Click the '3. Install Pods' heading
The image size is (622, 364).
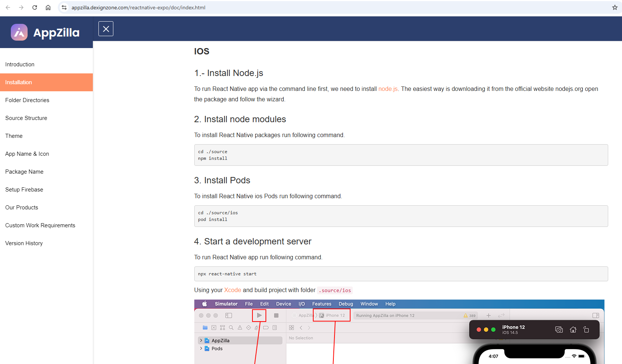tap(222, 180)
